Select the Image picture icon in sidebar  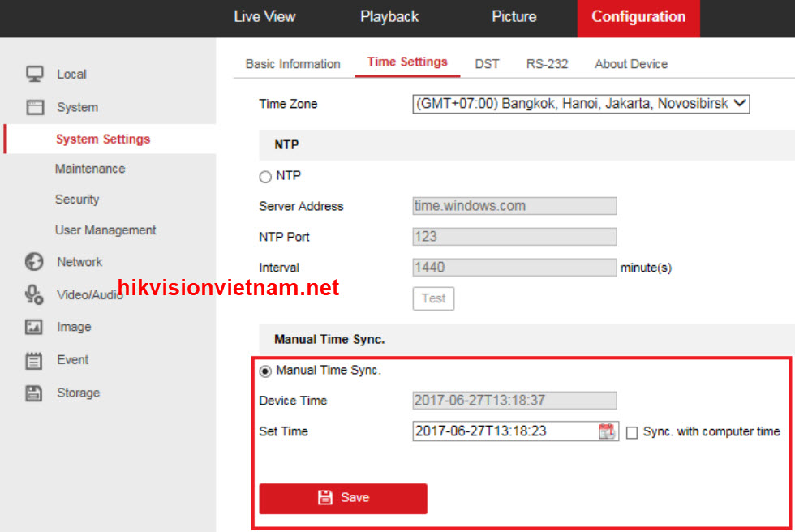tap(34, 327)
